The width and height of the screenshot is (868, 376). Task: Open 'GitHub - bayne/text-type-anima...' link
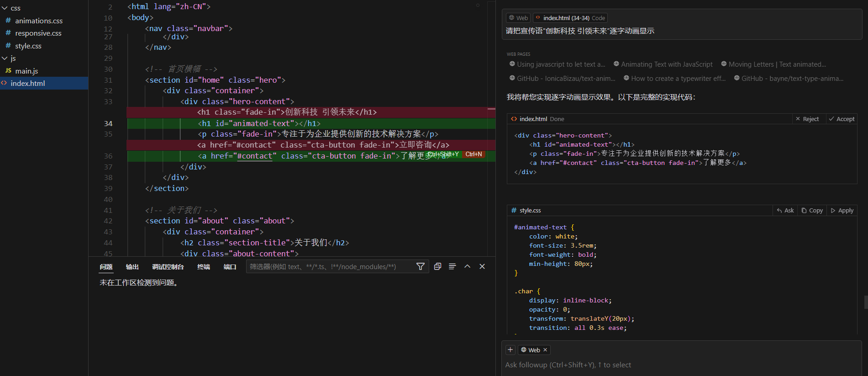point(789,79)
